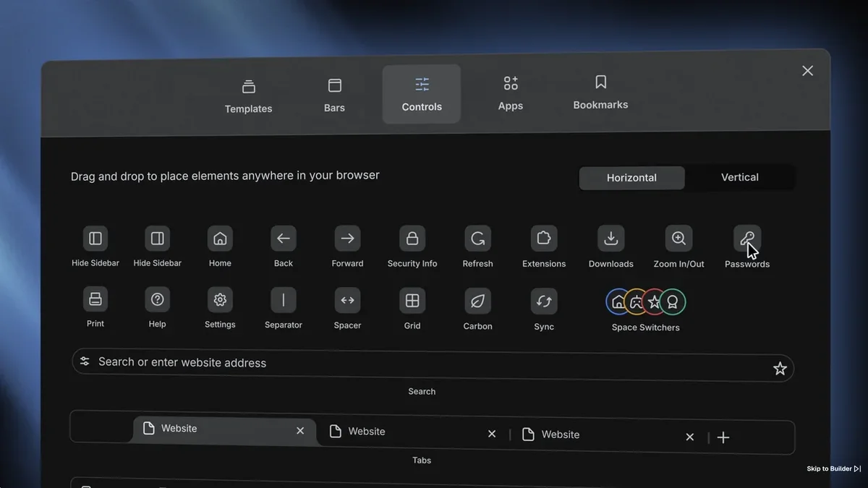868x488 pixels.
Task: Click Skip to Builder link
Action: coord(833,468)
